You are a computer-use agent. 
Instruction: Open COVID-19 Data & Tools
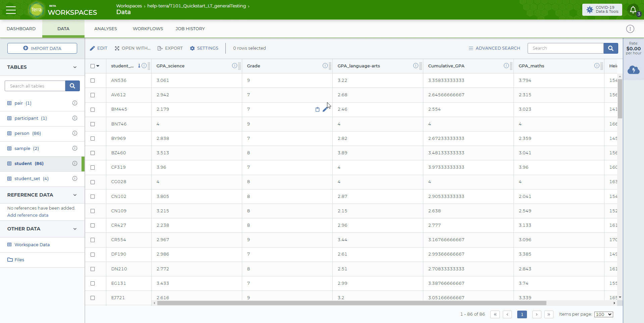[x=602, y=10]
